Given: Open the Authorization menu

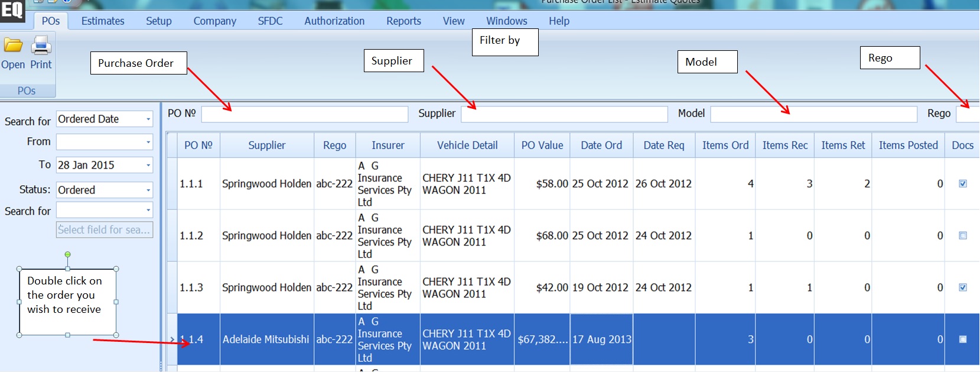Looking at the screenshot, I should (335, 21).
